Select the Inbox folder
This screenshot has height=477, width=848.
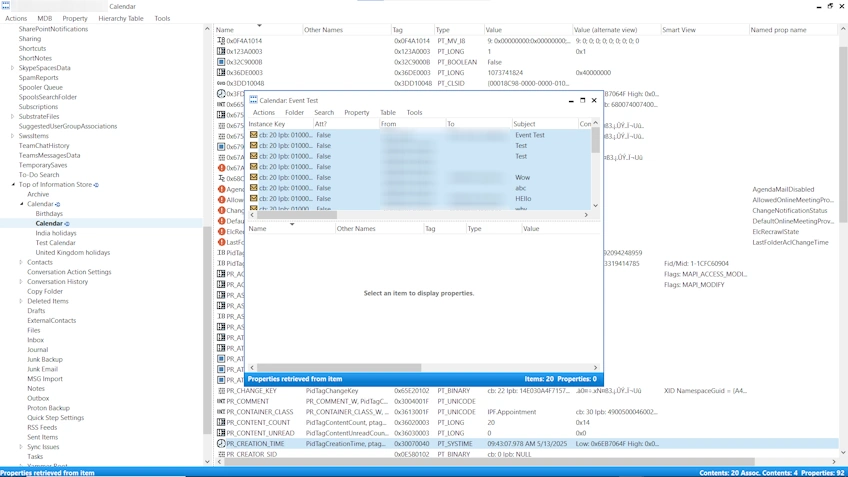point(35,340)
